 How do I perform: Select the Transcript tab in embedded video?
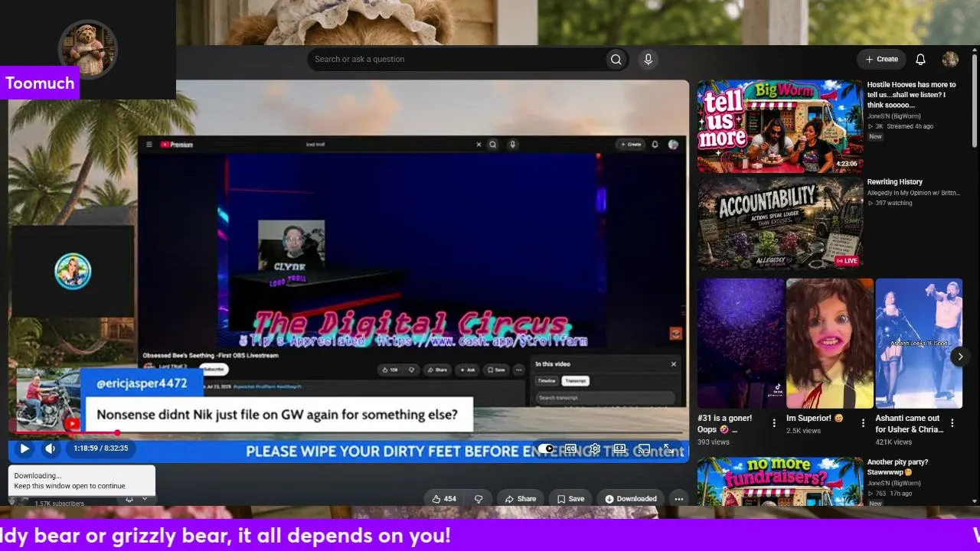574,381
